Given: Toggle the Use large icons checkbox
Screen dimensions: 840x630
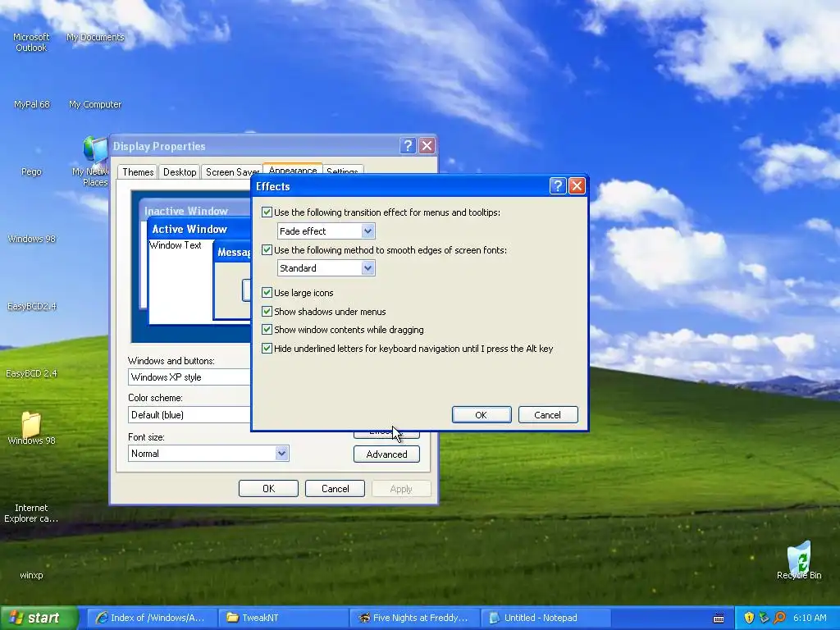Looking at the screenshot, I should tap(267, 293).
